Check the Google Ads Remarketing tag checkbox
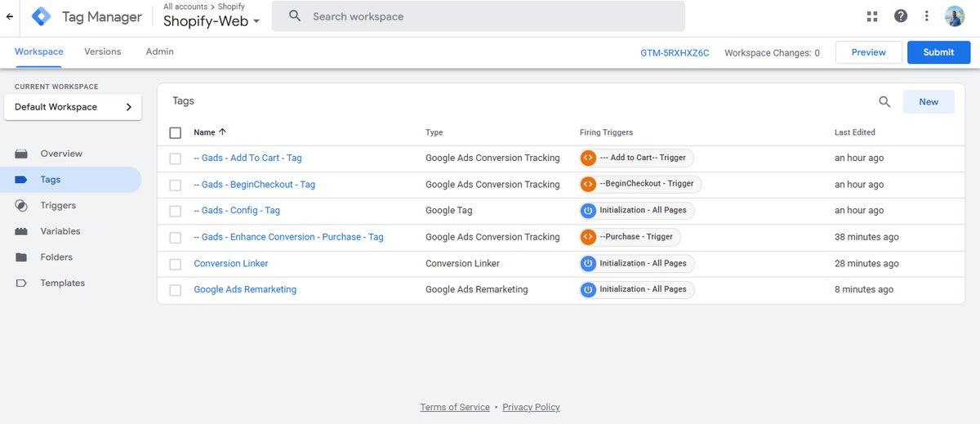Screen dimensions: 980x424 click(175, 290)
